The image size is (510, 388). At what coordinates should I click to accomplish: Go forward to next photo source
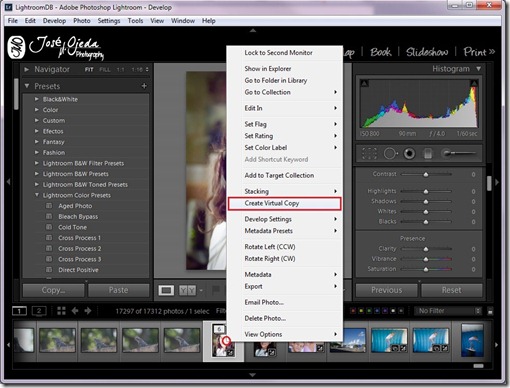click(x=88, y=311)
